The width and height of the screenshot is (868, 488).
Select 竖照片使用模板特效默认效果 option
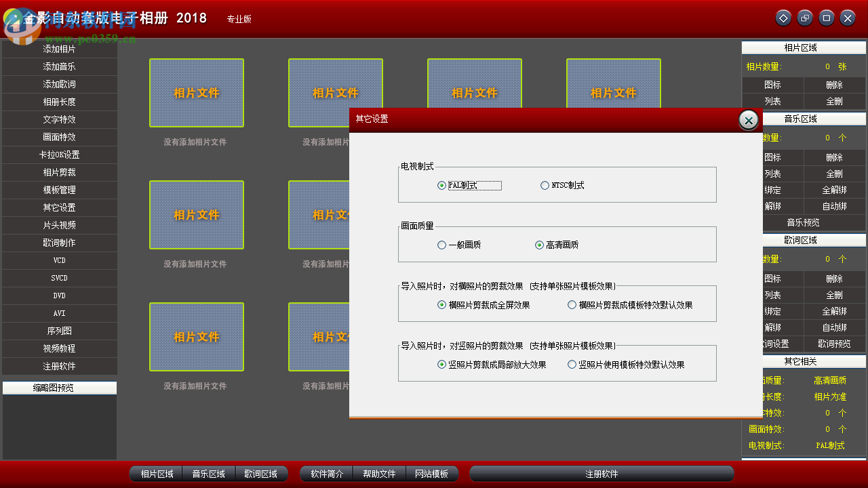click(626, 365)
